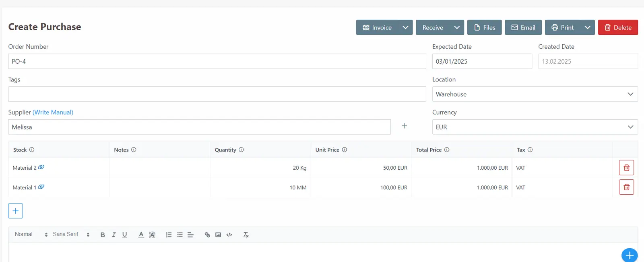Insert a hyperlink in the editor

tap(207, 235)
